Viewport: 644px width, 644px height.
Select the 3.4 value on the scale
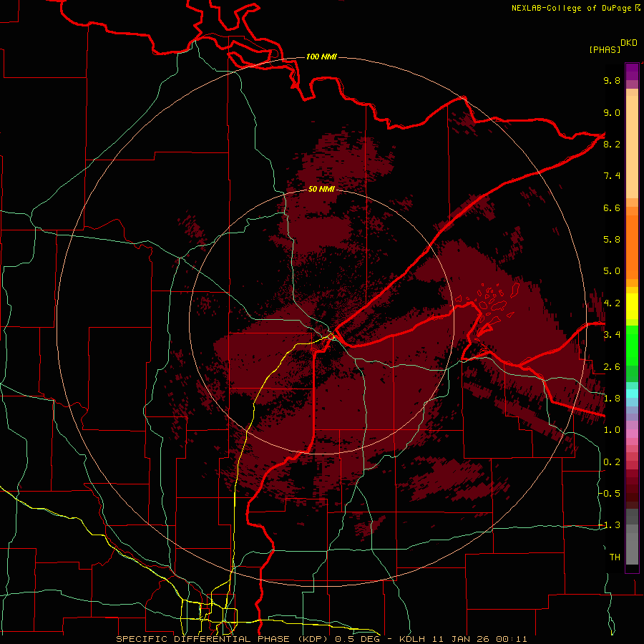tap(612, 335)
